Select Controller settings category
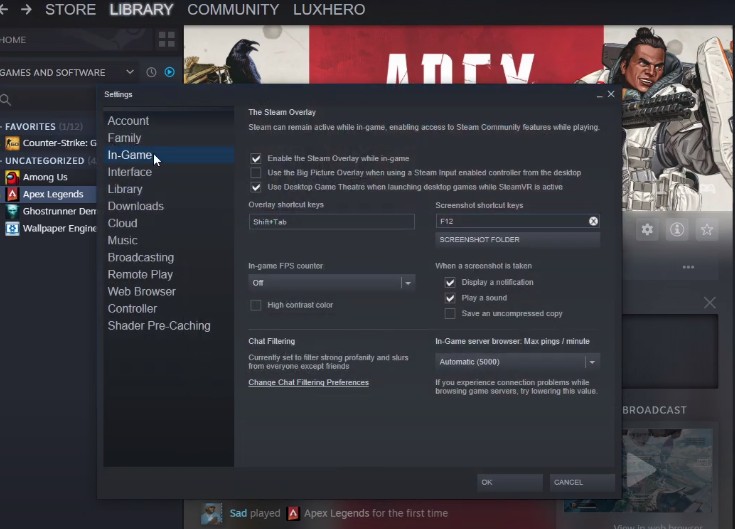Viewport: 735px width, 529px height. click(168, 309)
